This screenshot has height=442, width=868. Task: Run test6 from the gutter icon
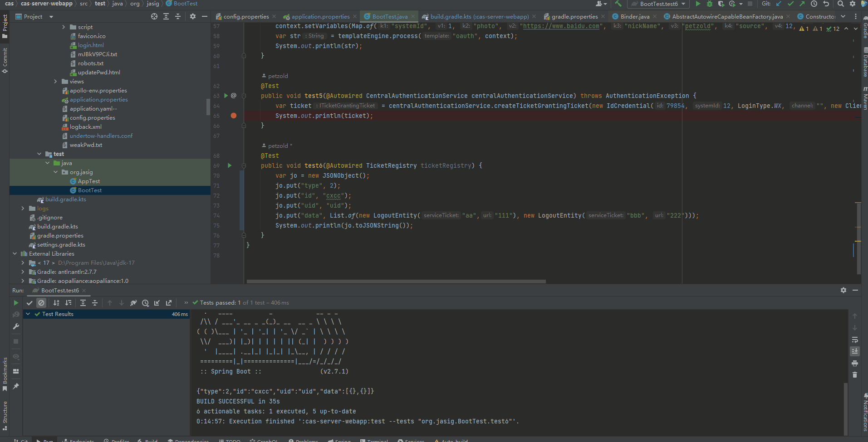[x=230, y=165]
